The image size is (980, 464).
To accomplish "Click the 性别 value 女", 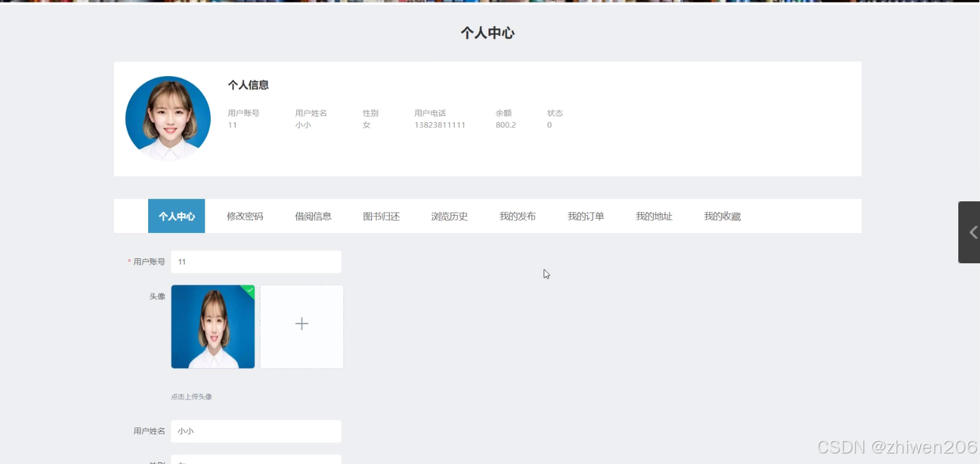I will click(366, 125).
